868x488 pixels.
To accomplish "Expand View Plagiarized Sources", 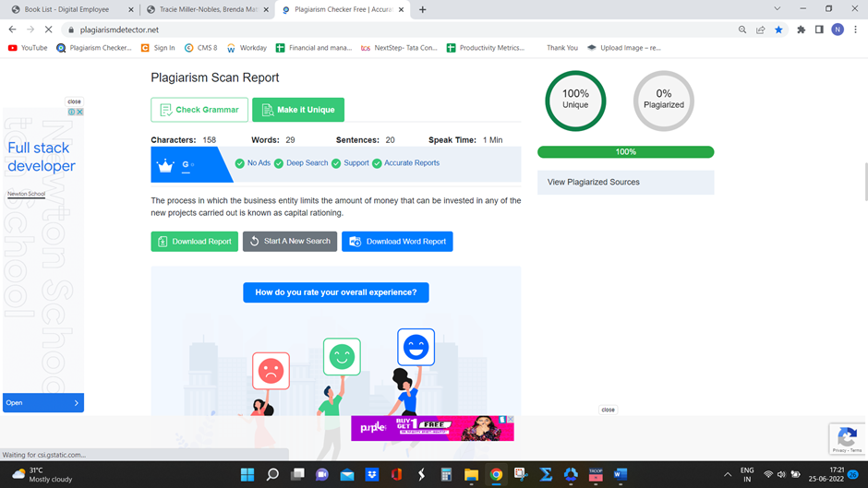I will coord(625,183).
